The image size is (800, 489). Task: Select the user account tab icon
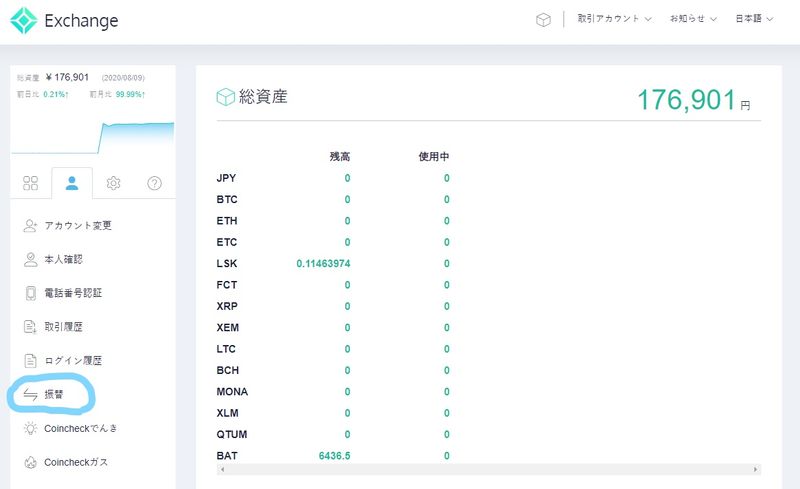(x=72, y=183)
